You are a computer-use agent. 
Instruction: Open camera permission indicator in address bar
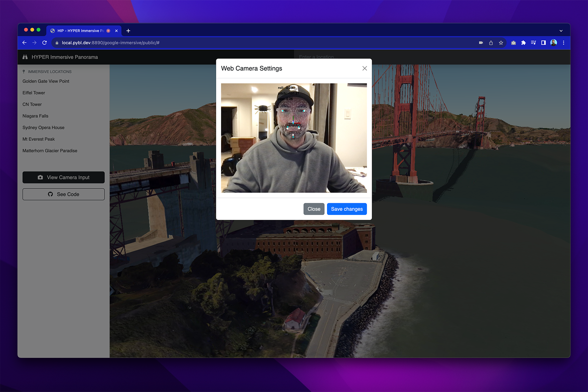[x=481, y=43]
